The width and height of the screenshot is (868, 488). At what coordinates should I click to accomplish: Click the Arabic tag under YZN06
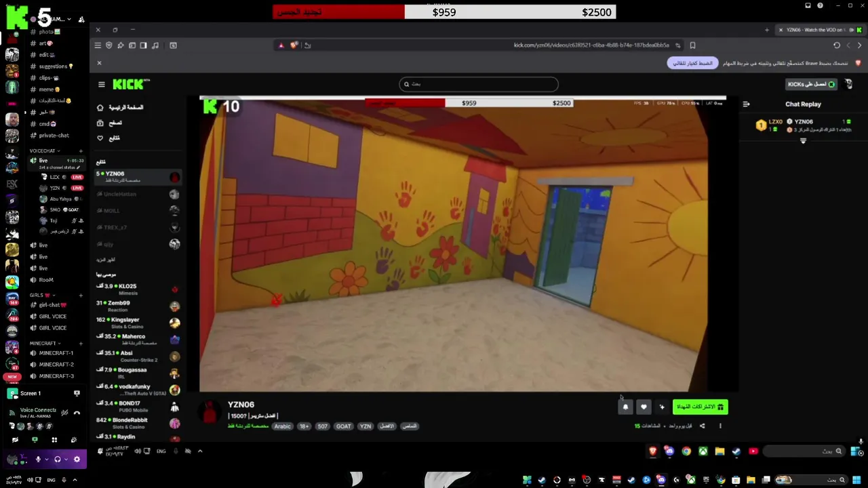pyautogui.click(x=282, y=426)
